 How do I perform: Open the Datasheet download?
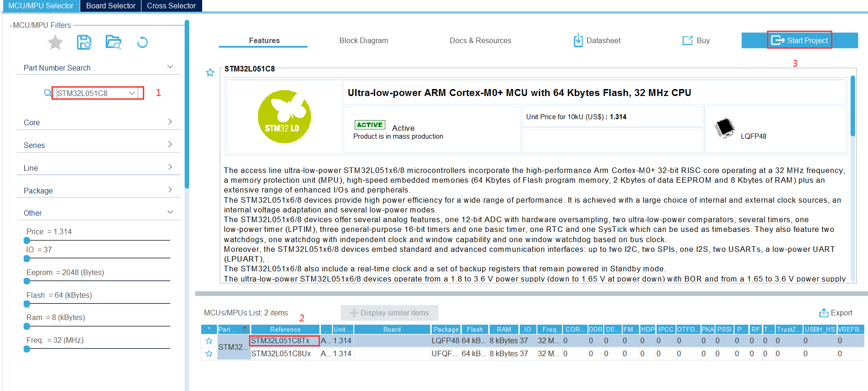(x=597, y=40)
